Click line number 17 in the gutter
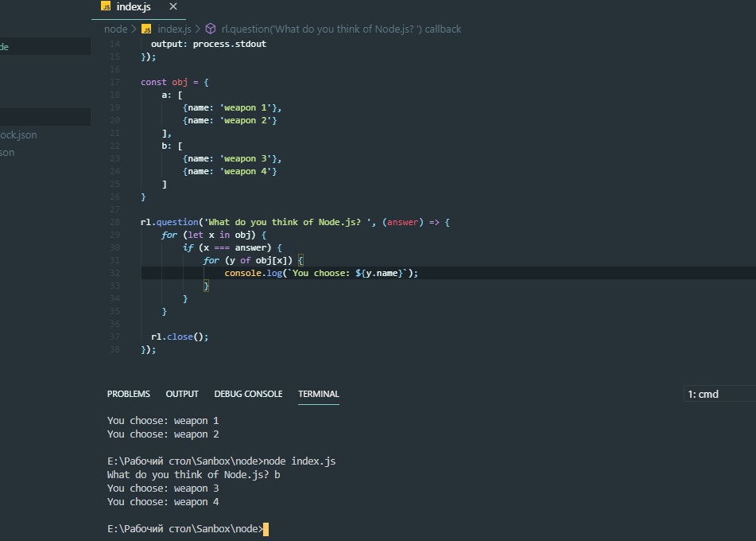756x541 pixels. [x=114, y=82]
